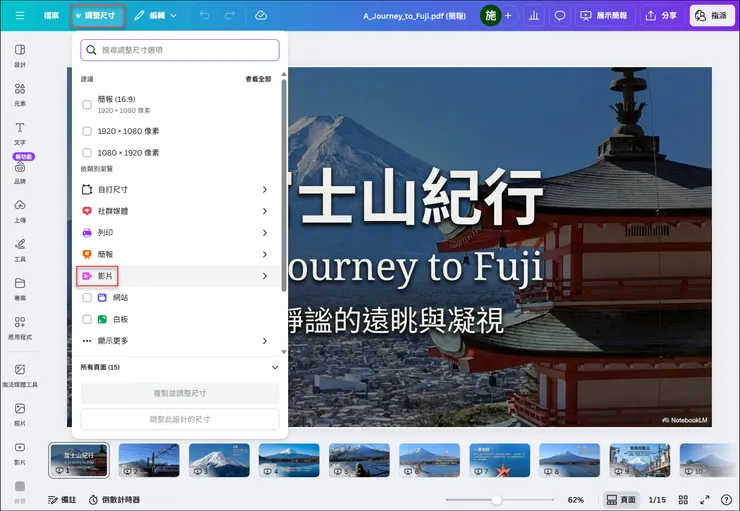Adjust the zoom slider handle

[496, 500]
